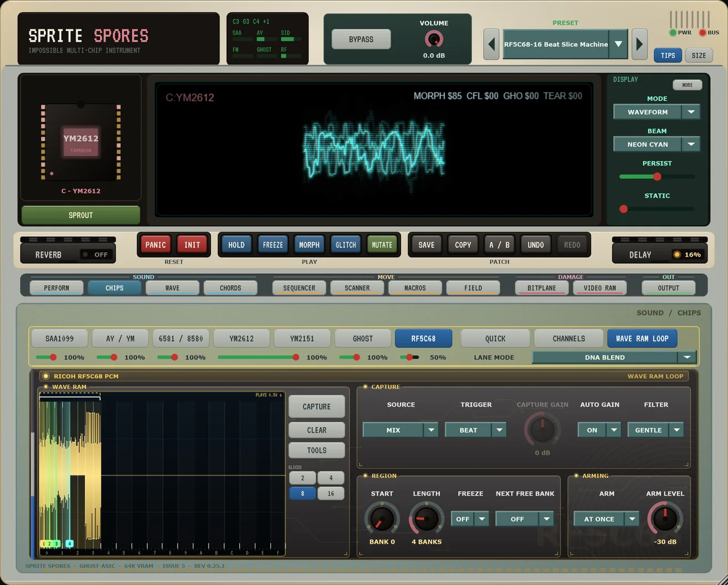Screen dimensions: 728x585
Task: Click the Region Length knob
Action: (426, 519)
